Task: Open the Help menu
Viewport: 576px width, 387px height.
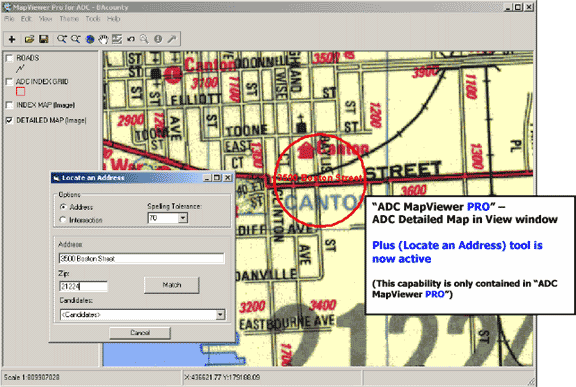Action: (114, 19)
